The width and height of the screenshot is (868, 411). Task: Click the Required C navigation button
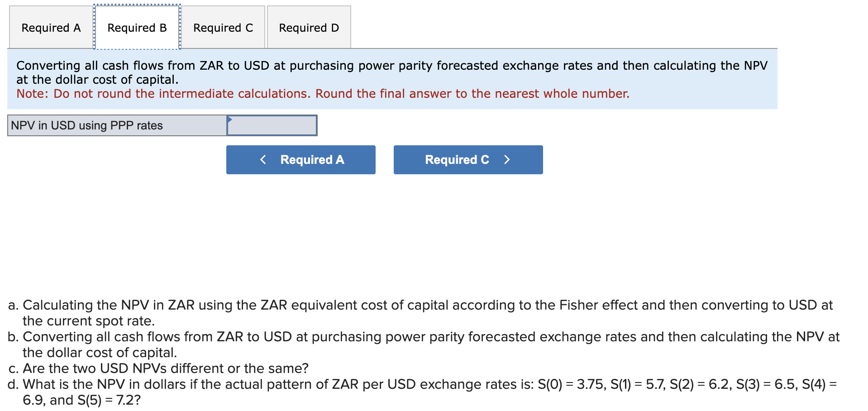[467, 159]
